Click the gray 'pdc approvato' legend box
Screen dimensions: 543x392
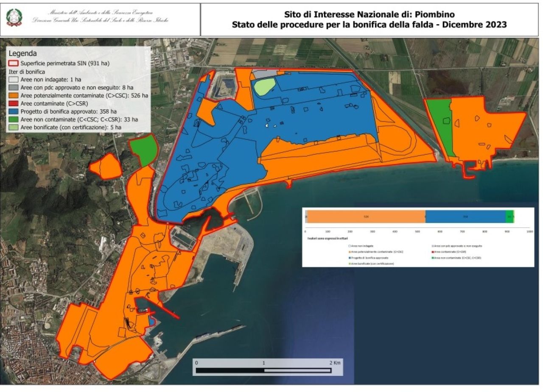tap(14, 86)
